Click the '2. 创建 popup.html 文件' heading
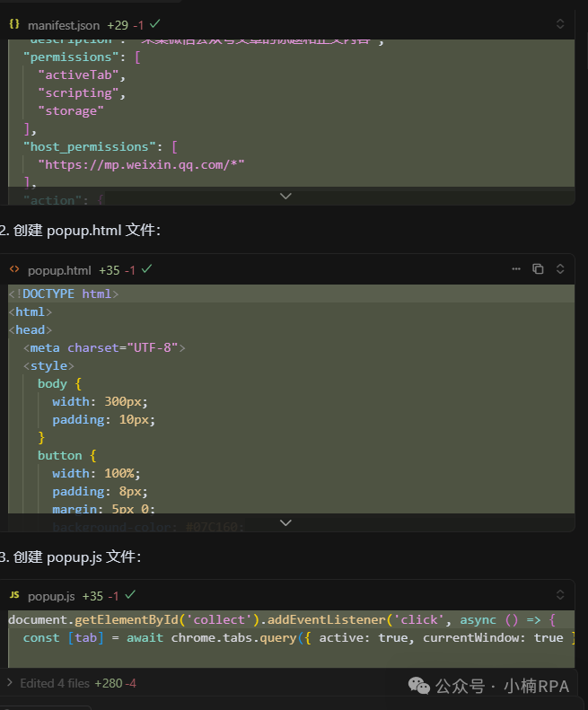588x710 pixels. [x=80, y=230]
